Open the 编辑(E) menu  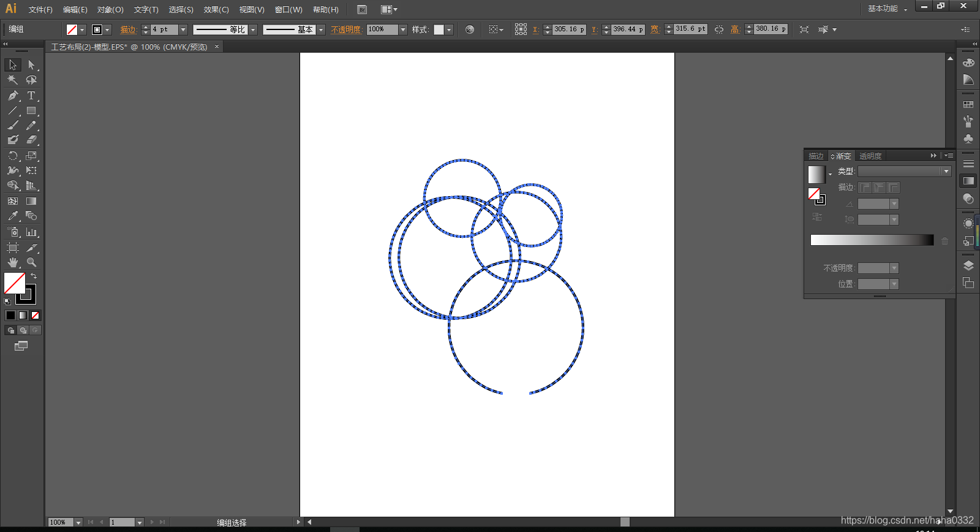[x=75, y=10]
